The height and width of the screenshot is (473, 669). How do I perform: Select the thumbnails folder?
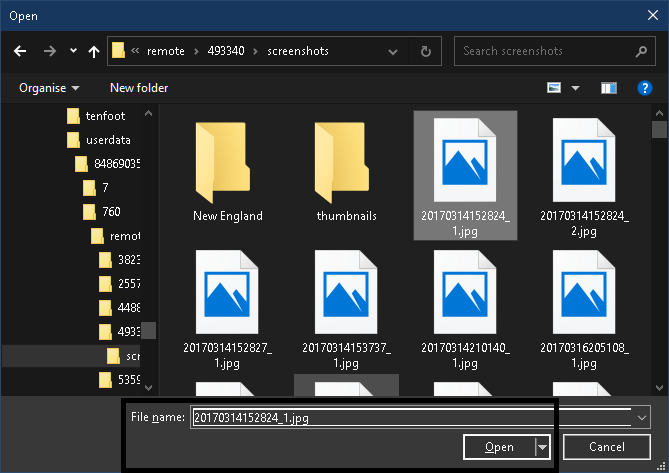346,172
